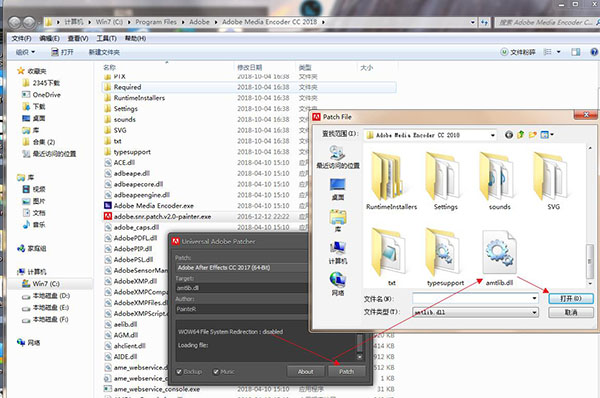
Task: Click Adobe breadcrumb in address bar
Action: coord(199,22)
